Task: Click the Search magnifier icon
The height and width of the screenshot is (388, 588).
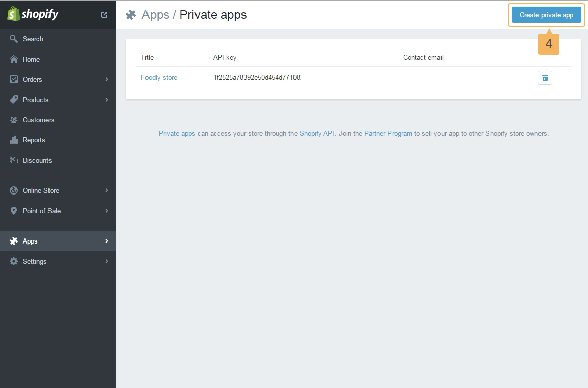Action: pos(14,39)
